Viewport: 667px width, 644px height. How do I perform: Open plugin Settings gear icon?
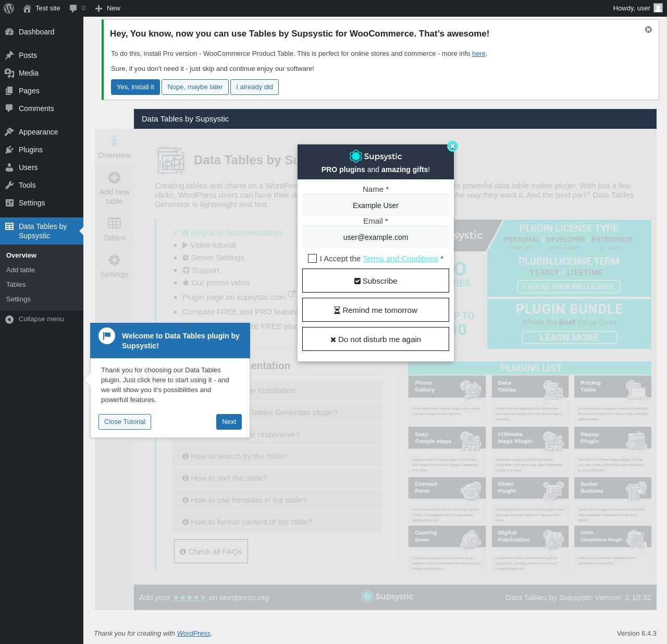tap(114, 260)
